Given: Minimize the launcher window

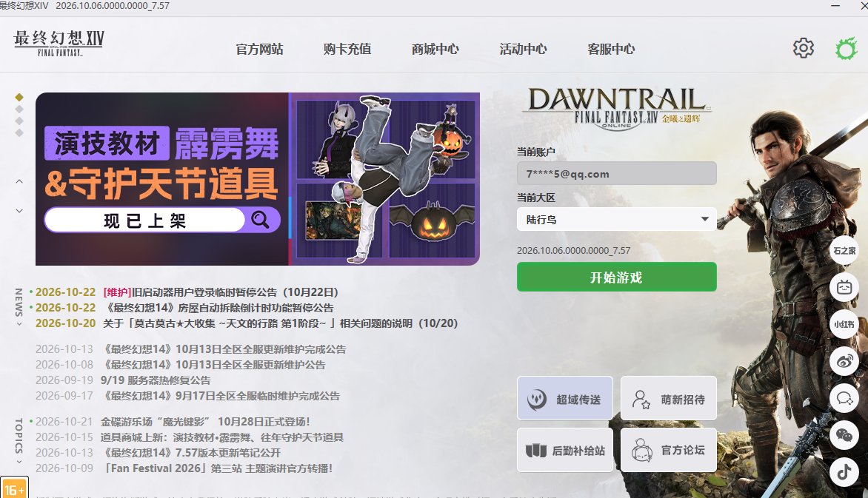Looking at the screenshot, I should [x=836, y=5].
